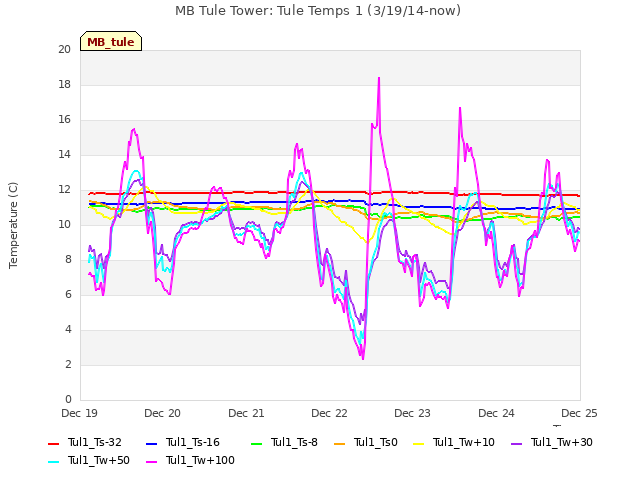Click the Dec 19 x-axis tick label
The height and width of the screenshot is (480, 640).
(80, 413)
